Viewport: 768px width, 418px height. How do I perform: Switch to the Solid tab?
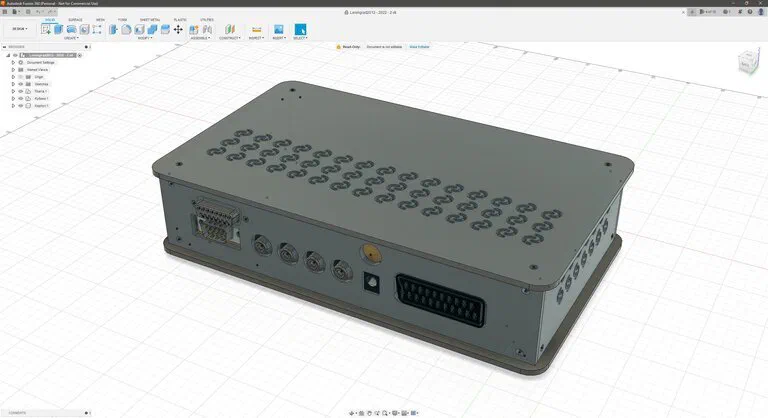click(x=50, y=20)
